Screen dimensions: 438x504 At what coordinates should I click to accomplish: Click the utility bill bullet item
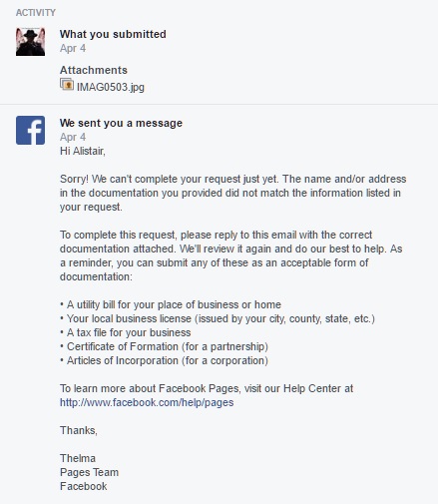pos(171,304)
